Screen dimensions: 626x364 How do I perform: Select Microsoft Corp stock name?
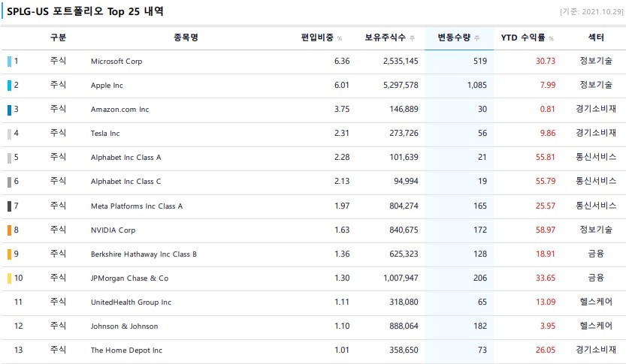[x=116, y=62]
